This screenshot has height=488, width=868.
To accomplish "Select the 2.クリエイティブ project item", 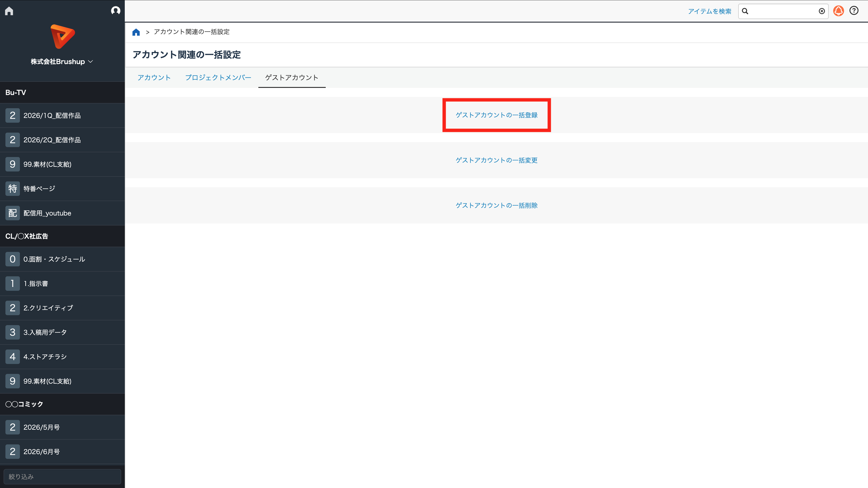I will (62, 308).
